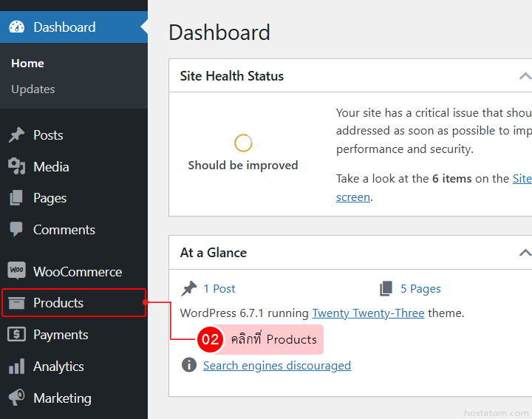
Task: Open the 5 Pages link
Action: coord(420,289)
